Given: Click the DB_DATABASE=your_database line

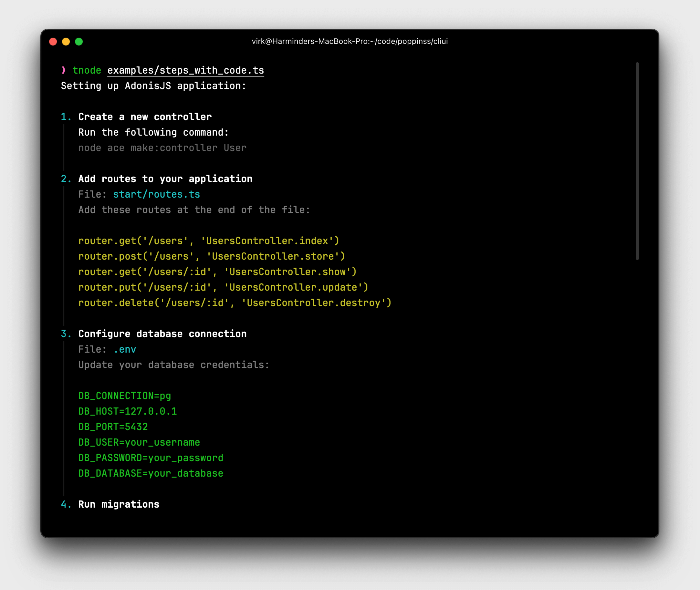Looking at the screenshot, I should [151, 473].
